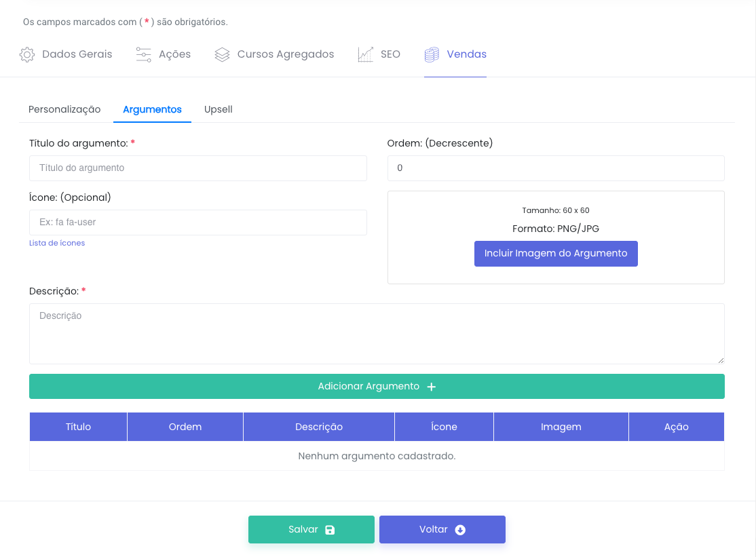Click inside the Descrição text area

tap(376, 333)
